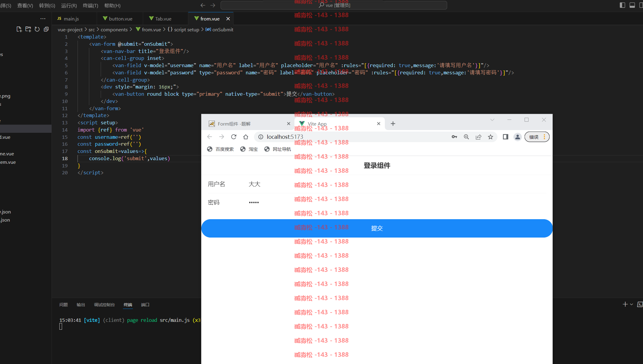Open the 淘宝 bookmark
Screen dimensions: 643x364
click(249, 149)
